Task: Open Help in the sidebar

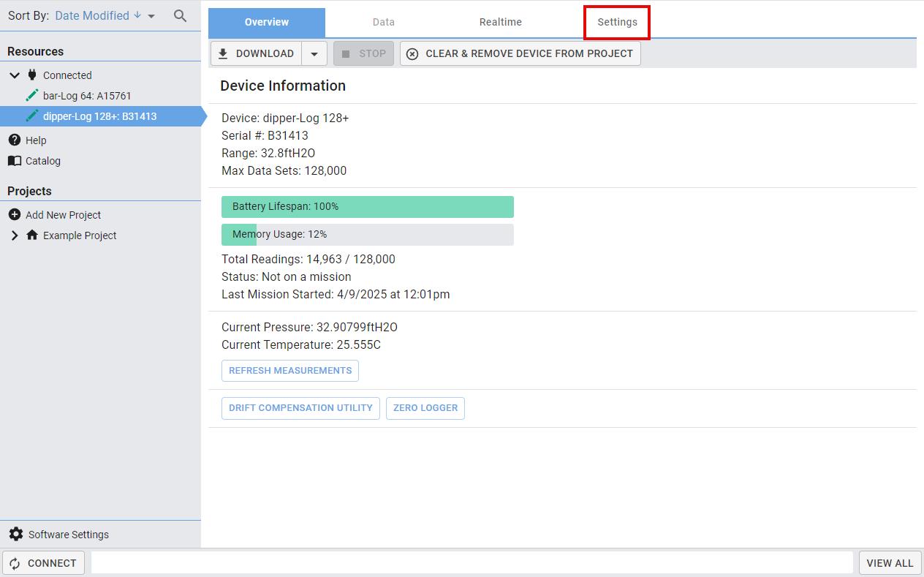Action: [x=36, y=140]
